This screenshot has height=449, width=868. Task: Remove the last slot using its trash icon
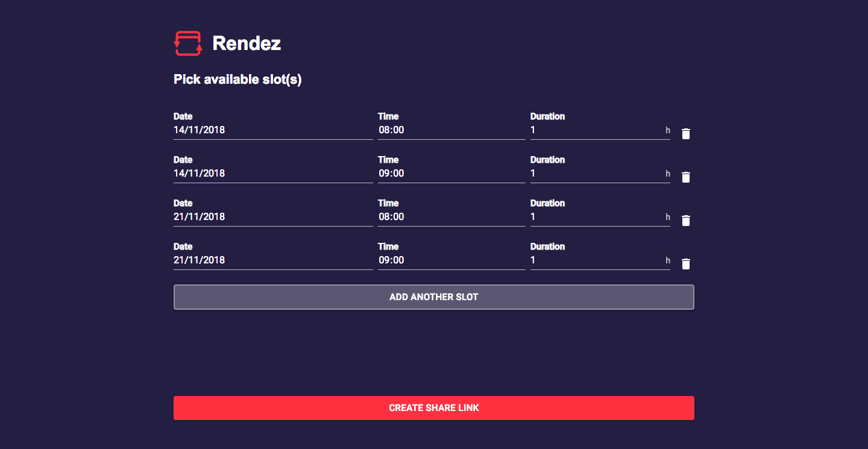click(x=685, y=264)
